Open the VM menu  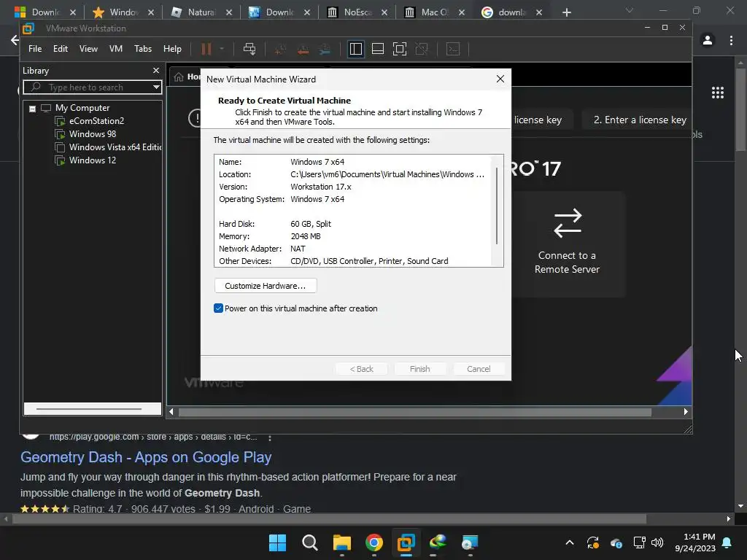point(116,49)
